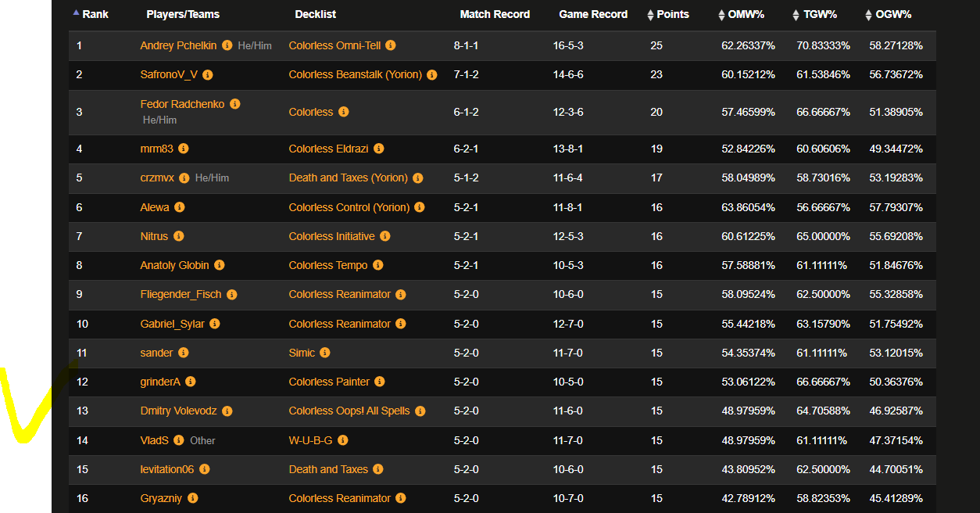This screenshot has height=513, width=980.
Task: View Colorless Oops! All Spells decklist
Action: 349,411
